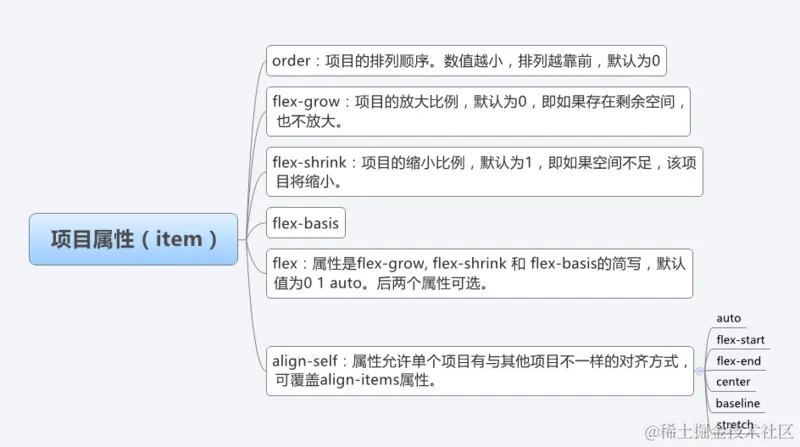Select the baseline sub-item

(738, 404)
